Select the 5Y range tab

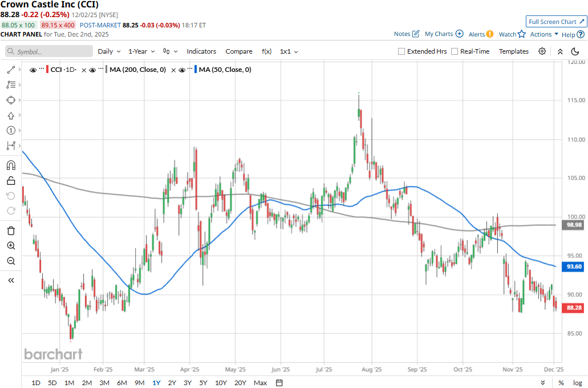coord(203,383)
